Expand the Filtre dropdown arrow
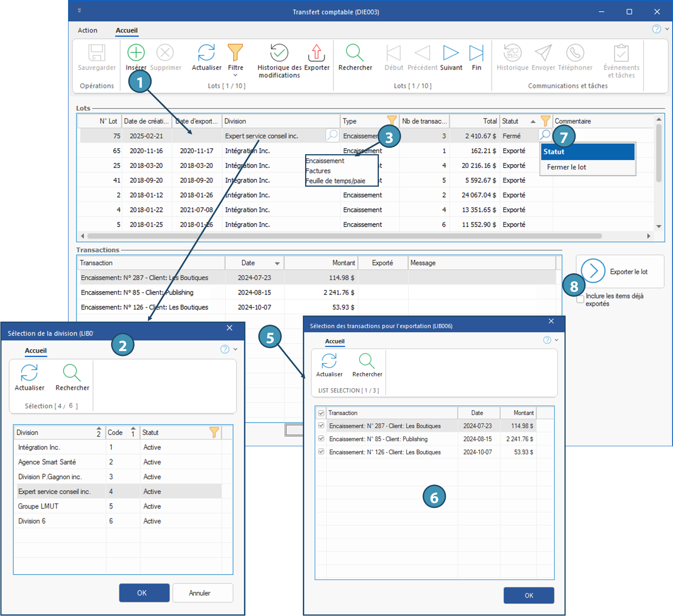673x616 pixels. [x=235, y=75]
